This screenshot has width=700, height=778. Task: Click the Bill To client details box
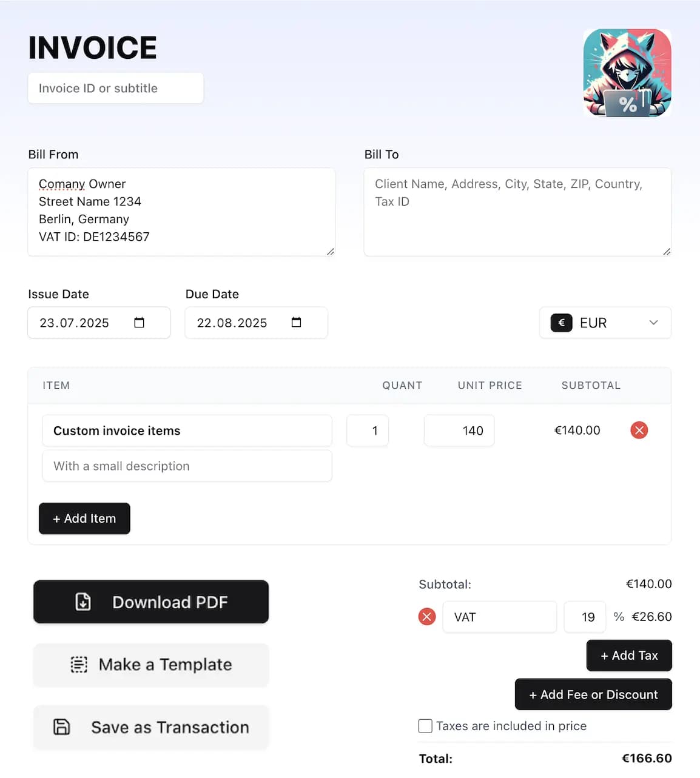point(517,211)
